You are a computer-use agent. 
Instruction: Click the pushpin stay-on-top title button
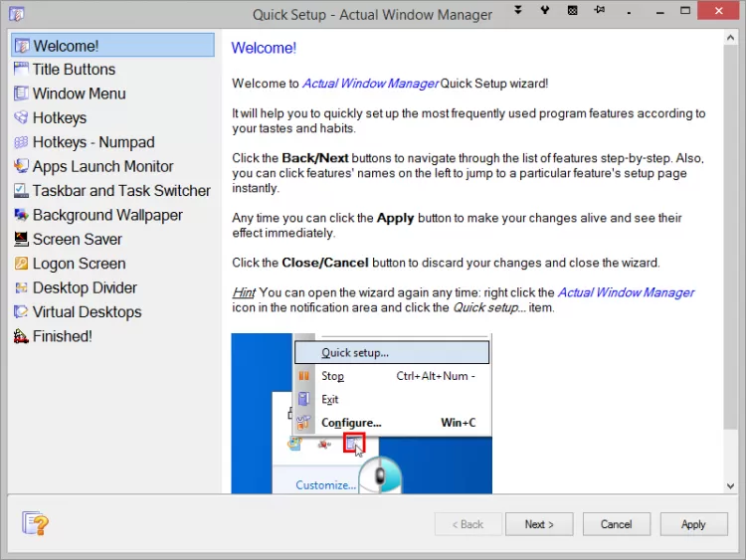click(x=600, y=10)
